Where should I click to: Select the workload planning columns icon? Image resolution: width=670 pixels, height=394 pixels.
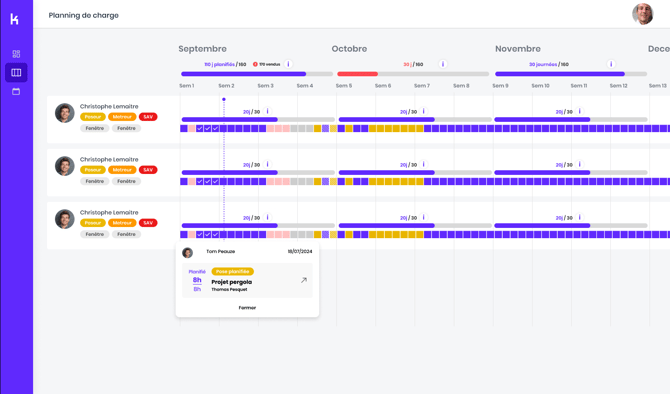pyautogui.click(x=16, y=73)
